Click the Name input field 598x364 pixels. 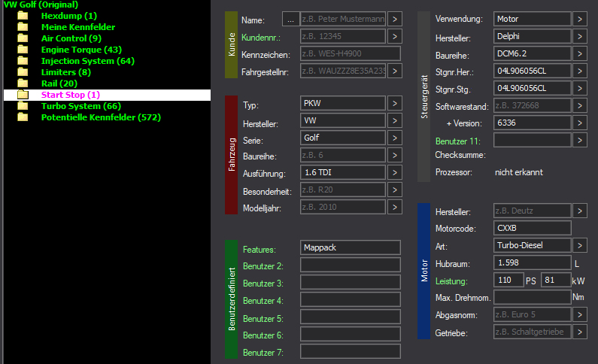(x=343, y=19)
